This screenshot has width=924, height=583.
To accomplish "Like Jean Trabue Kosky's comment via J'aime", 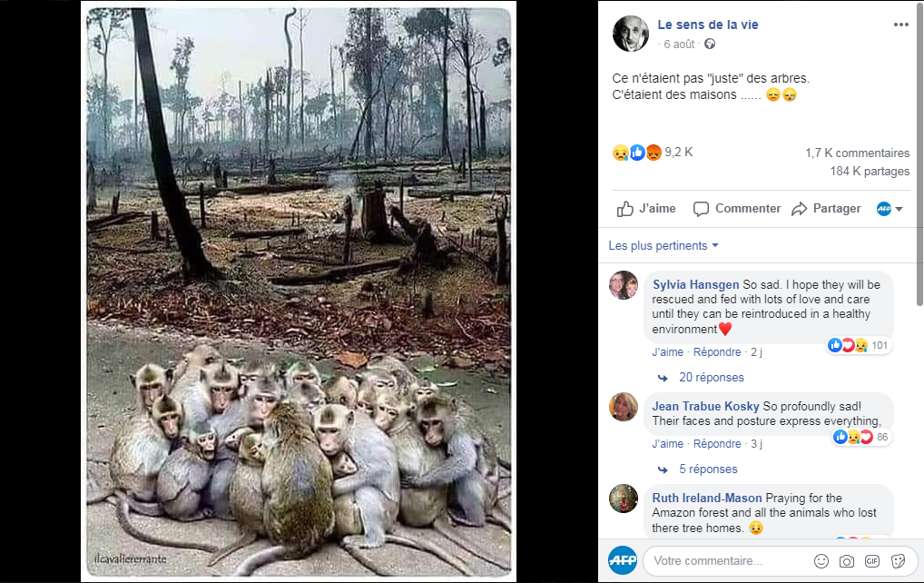I will point(668,444).
